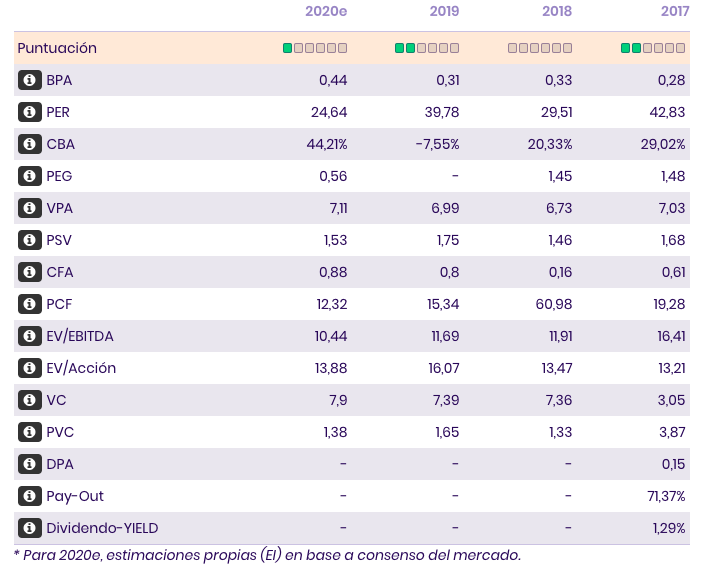Click the CFA value 0,16
This screenshot has width=701, height=576.
560,272
